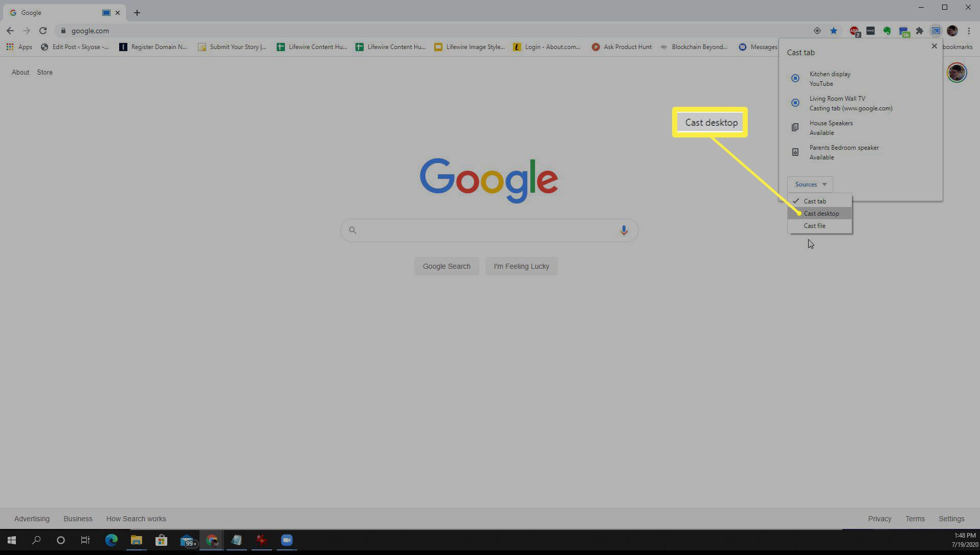The image size is (980, 555).
Task: Expand the Sources dropdown
Action: pyautogui.click(x=810, y=184)
